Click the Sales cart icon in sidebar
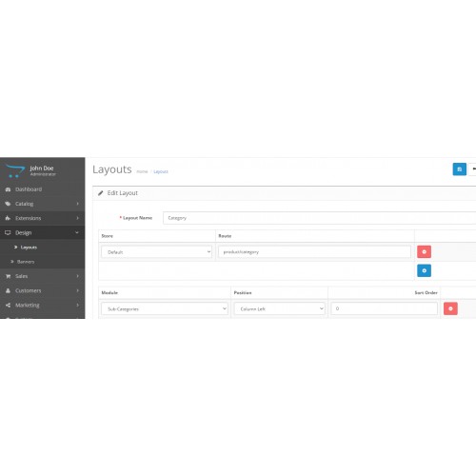 coord(8,276)
